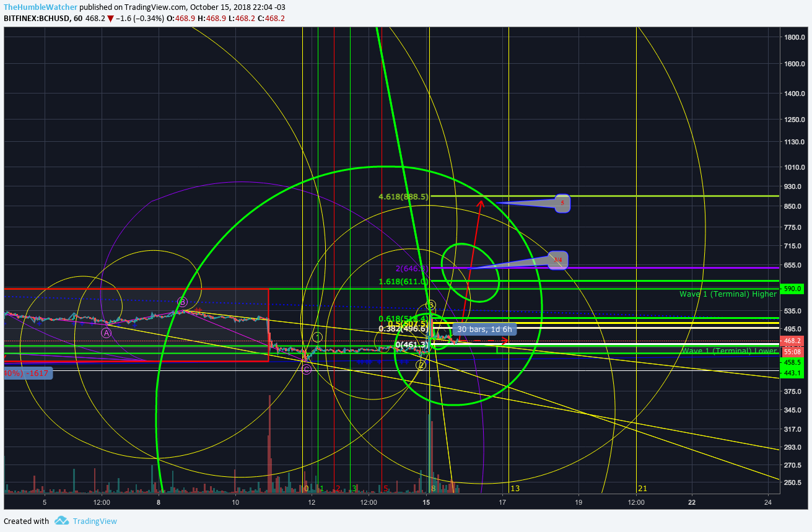This screenshot has height=532, width=812.
Task: Click the 495.0 price scale label
Action: (793, 329)
